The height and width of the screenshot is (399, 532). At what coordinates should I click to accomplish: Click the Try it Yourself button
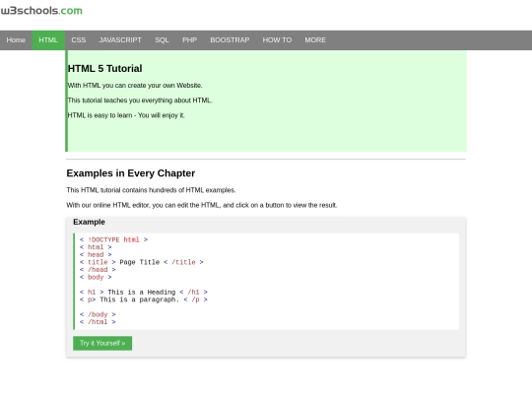click(102, 343)
